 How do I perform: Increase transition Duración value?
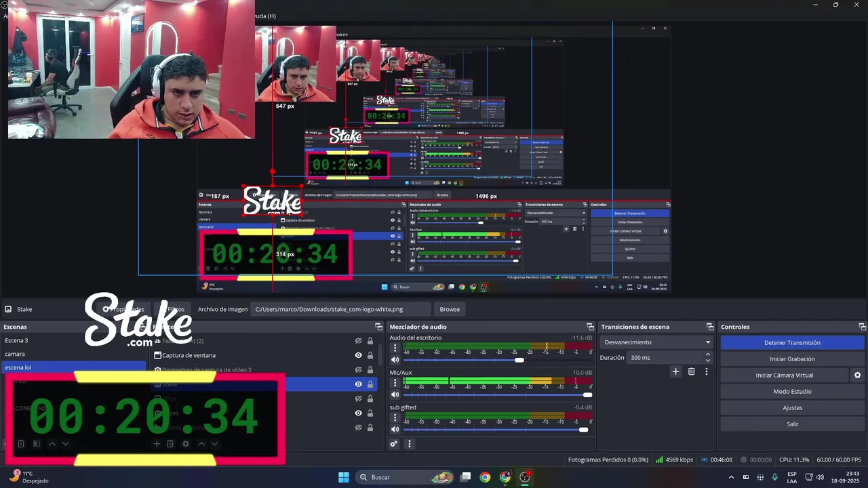tap(708, 354)
